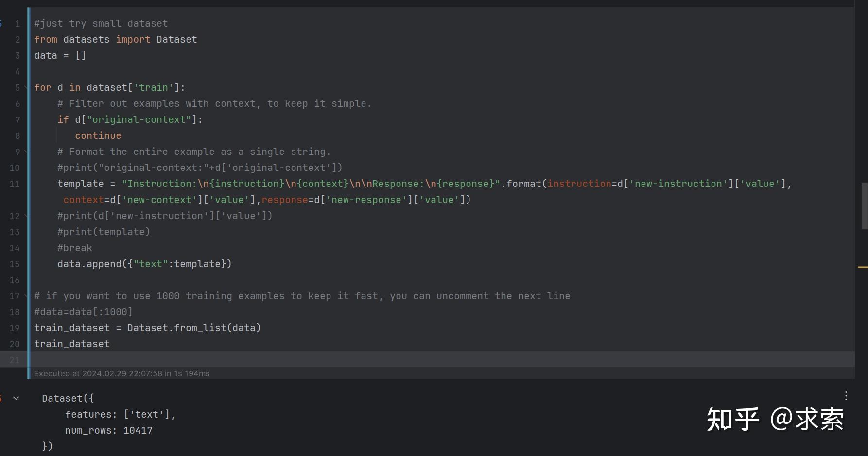
Task: Click line number 21 in the gutter
Action: 15,360
